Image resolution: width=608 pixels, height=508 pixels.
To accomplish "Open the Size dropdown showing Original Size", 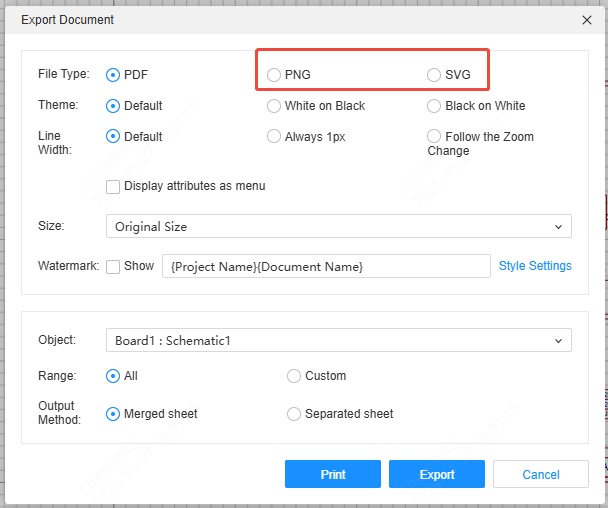I will point(338,227).
